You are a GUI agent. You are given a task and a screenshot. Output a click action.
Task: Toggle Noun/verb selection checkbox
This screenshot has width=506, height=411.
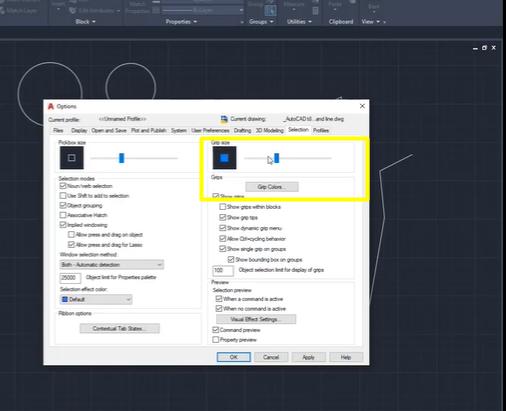coord(63,186)
